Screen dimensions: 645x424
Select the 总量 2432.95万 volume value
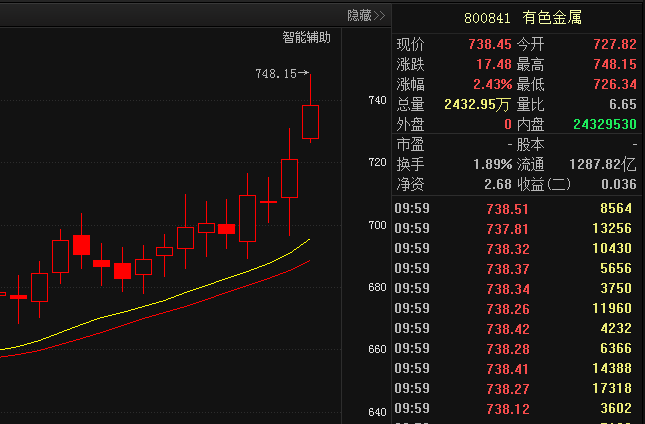(x=477, y=104)
